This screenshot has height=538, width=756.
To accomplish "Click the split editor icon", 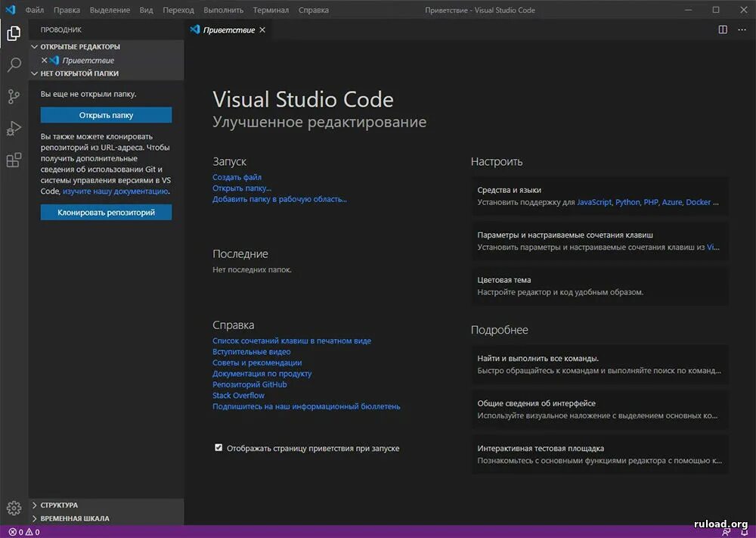I will tap(723, 30).
